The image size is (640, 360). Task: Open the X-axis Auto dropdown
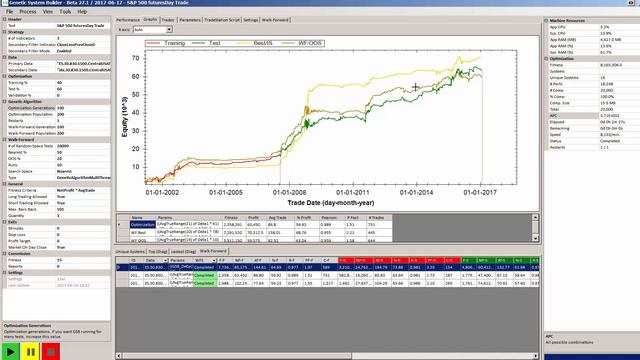tap(169, 29)
